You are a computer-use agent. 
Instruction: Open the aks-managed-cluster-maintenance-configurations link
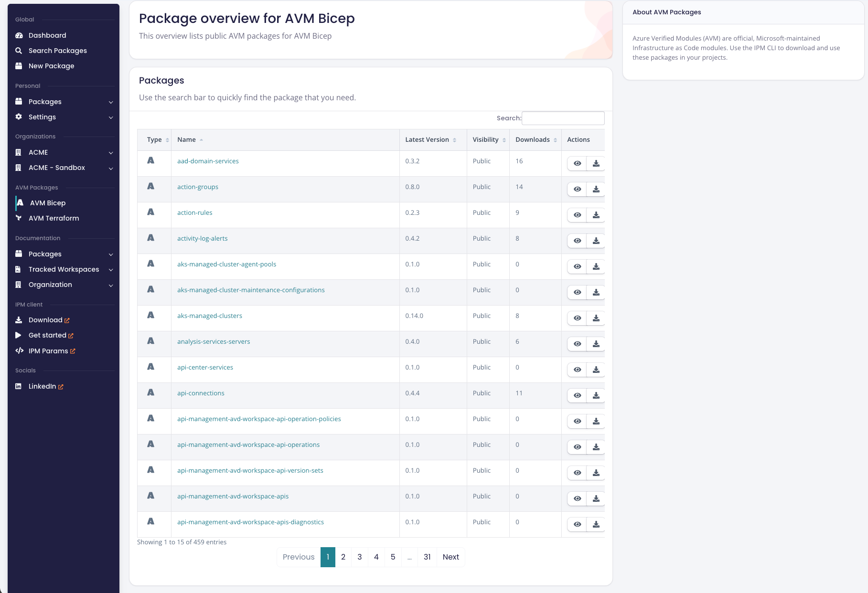251,290
